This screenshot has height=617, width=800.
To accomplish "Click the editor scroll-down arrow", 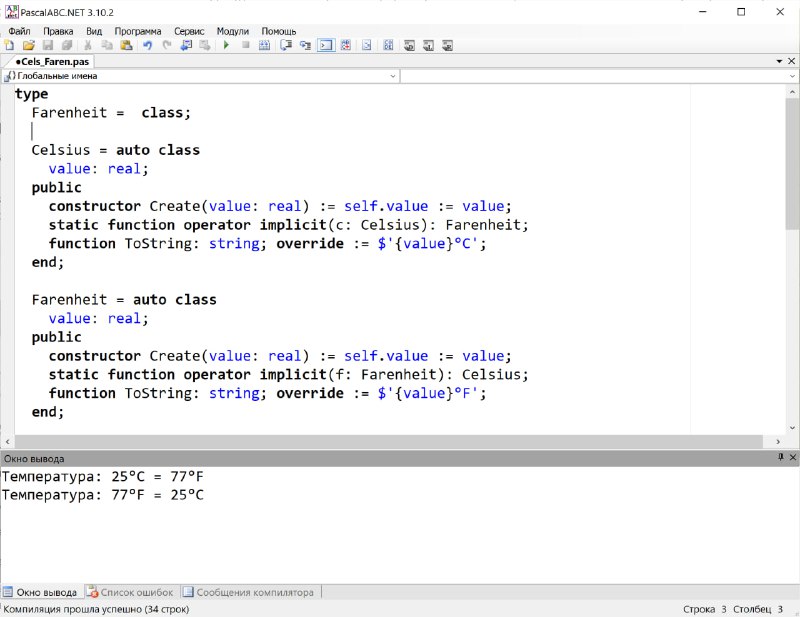I will (x=792, y=428).
